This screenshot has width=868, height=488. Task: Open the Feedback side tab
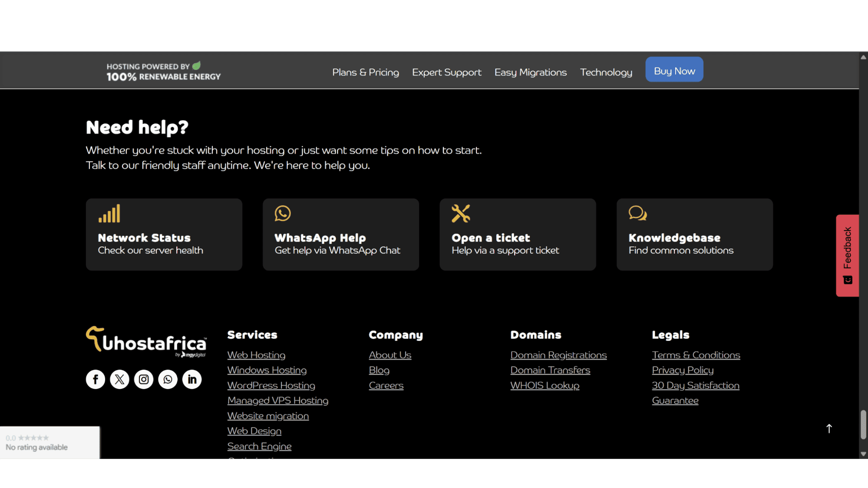(x=848, y=255)
